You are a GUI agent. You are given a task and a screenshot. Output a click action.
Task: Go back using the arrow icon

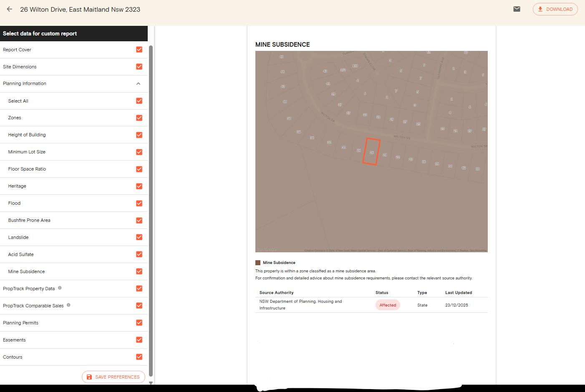tap(10, 9)
